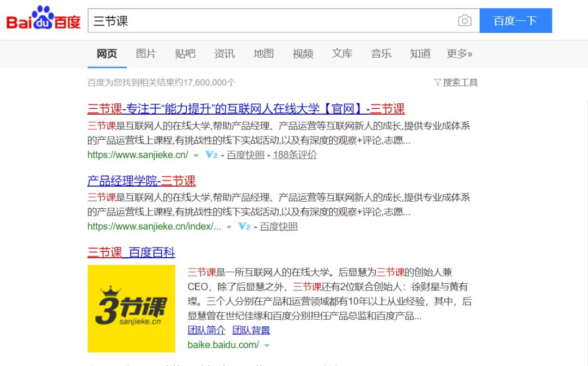The width and height of the screenshot is (588, 366).
Task: View 188条评价 reviews link
Action: [x=295, y=154]
